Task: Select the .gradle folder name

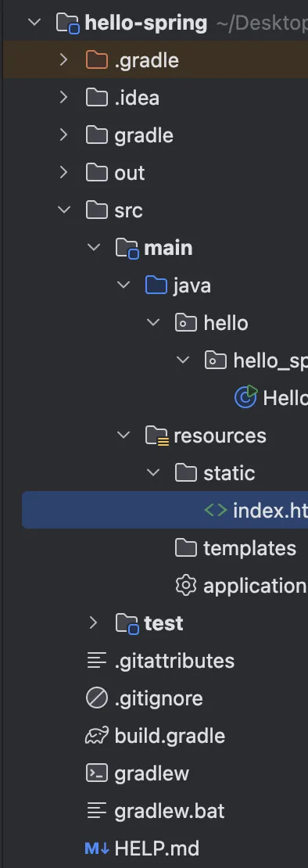Action: (146, 60)
